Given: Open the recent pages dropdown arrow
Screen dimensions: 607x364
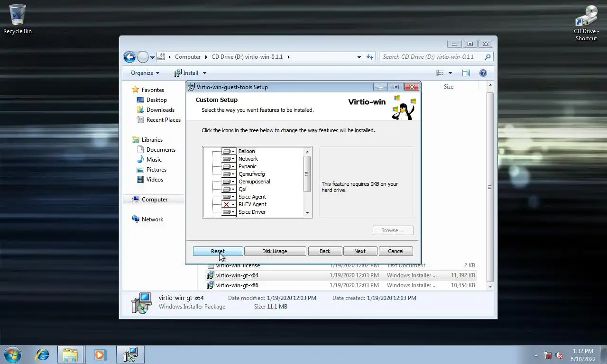Looking at the screenshot, I should 152,57.
